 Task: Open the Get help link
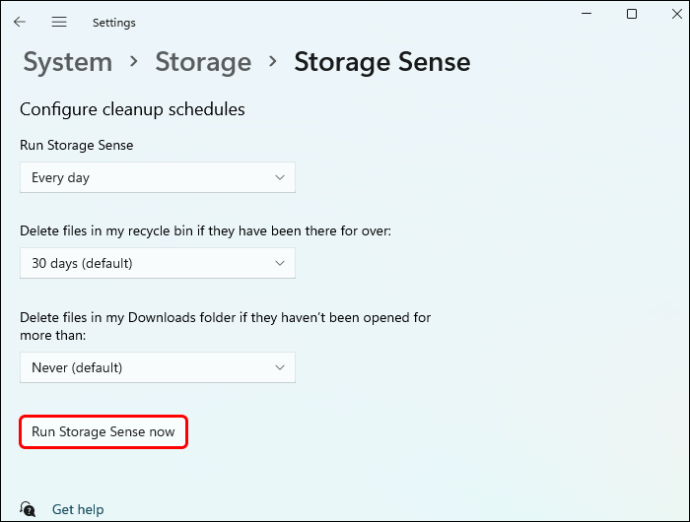pyautogui.click(x=78, y=510)
